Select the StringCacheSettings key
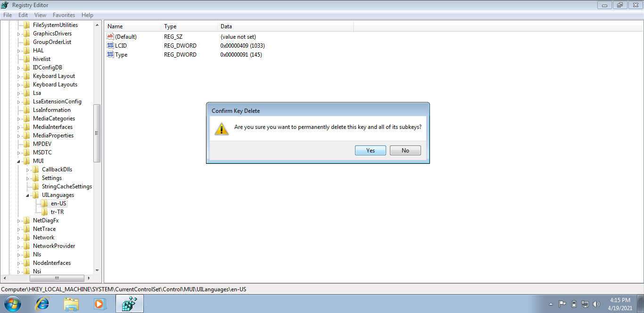This screenshot has height=313, width=644. (67, 186)
